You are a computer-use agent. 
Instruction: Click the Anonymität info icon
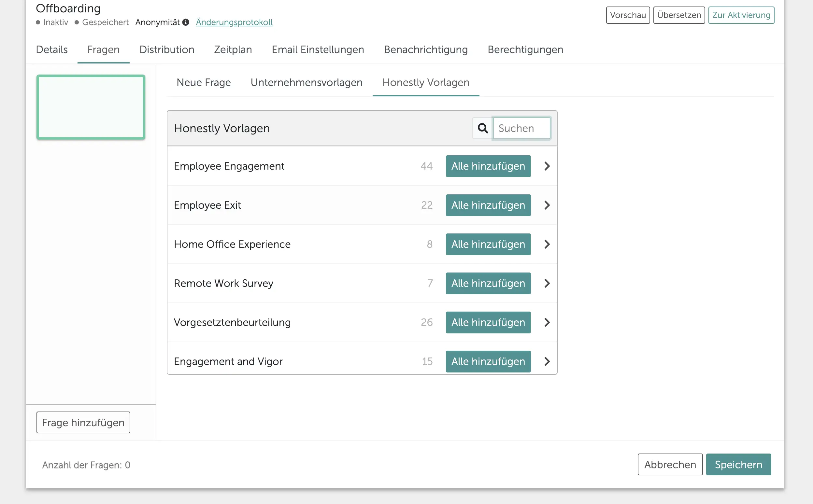pyautogui.click(x=186, y=22)
